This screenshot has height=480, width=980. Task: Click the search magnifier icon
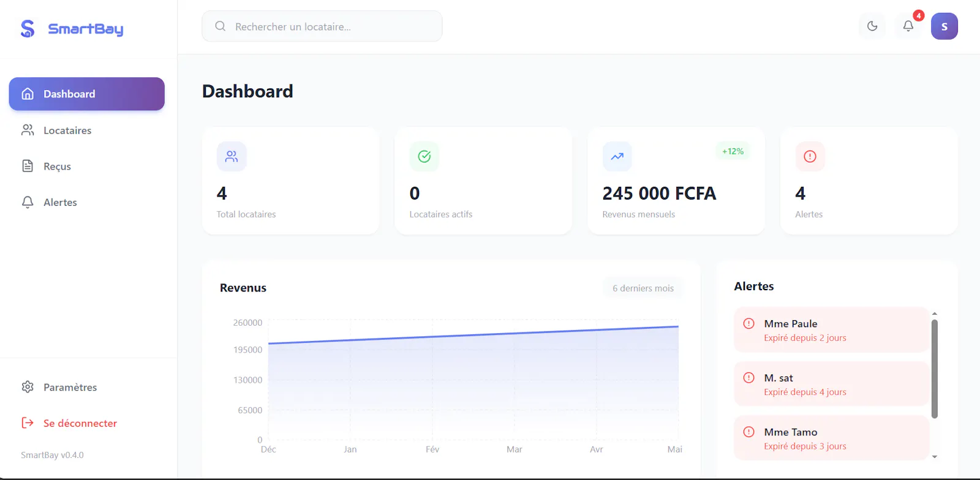(221, 26)
